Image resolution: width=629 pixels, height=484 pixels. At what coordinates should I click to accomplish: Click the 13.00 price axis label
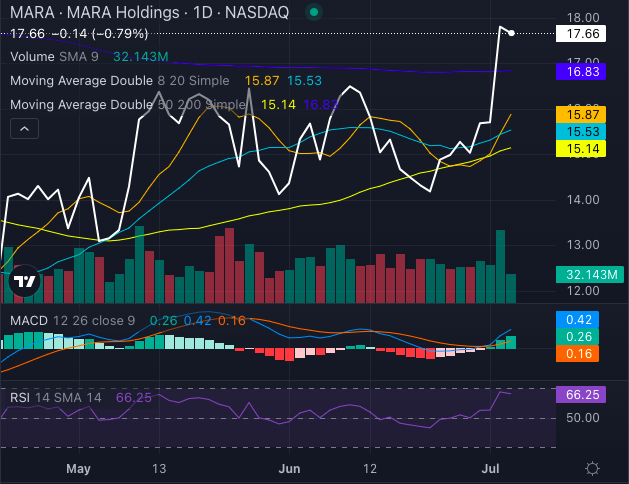583,245
